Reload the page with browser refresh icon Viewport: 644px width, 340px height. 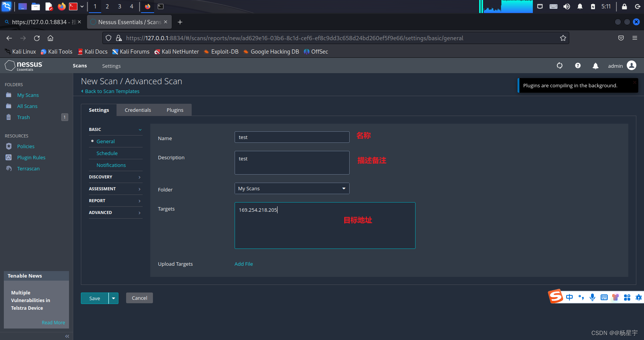pos(37,38)
